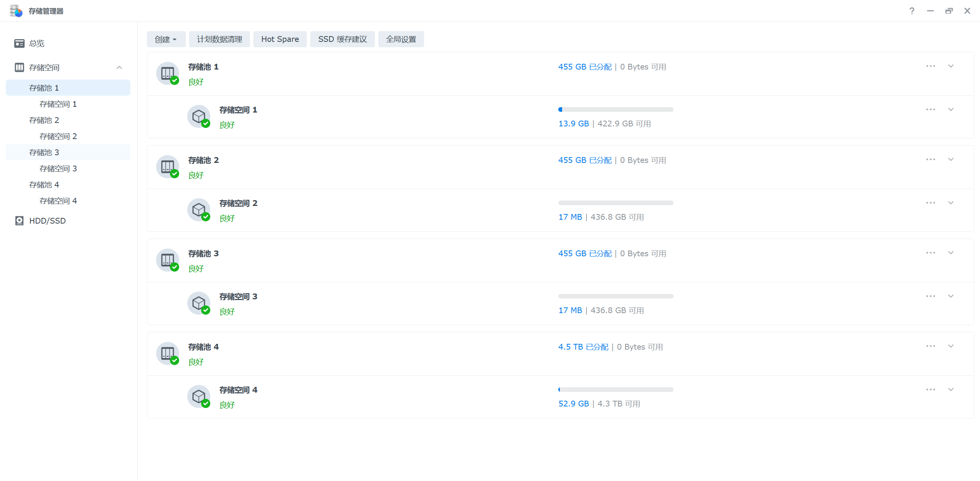The image size is (980, 481).
Task: Open the 总览 overview page
Action: 37,43
